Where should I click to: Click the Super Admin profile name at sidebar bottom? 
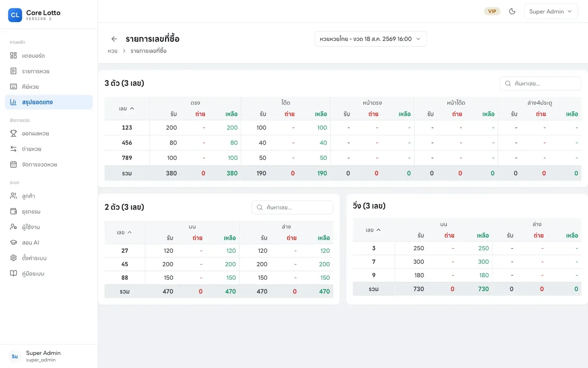pyautogui.click(x=43, y=353)
